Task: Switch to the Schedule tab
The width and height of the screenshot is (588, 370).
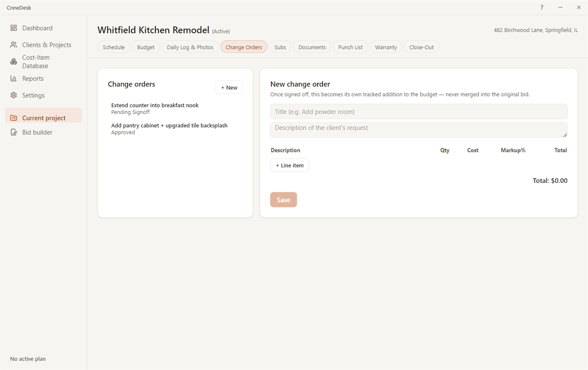Action: click(114, 47)
